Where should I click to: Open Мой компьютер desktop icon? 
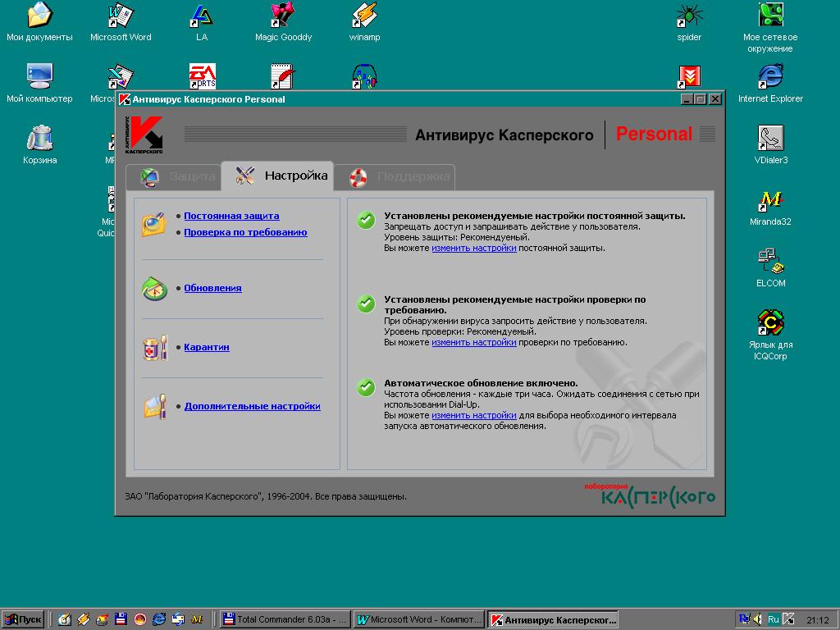39,84
